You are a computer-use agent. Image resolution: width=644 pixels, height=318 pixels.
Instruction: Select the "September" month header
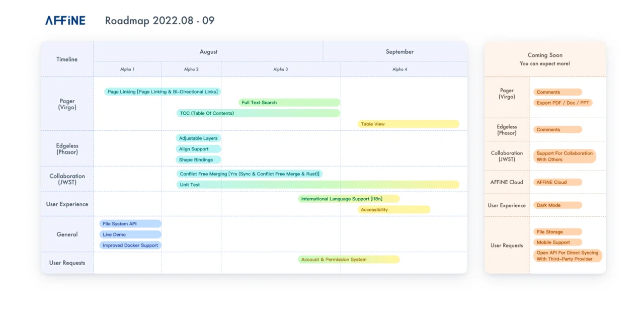(x=399, y=52)
